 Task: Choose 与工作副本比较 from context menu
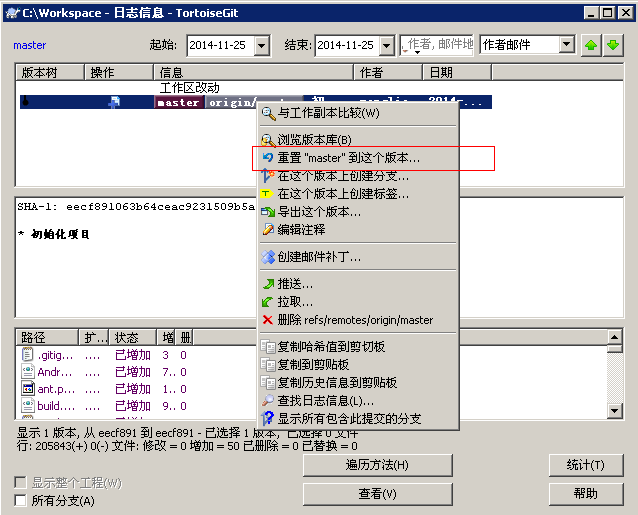coord(328,113)
